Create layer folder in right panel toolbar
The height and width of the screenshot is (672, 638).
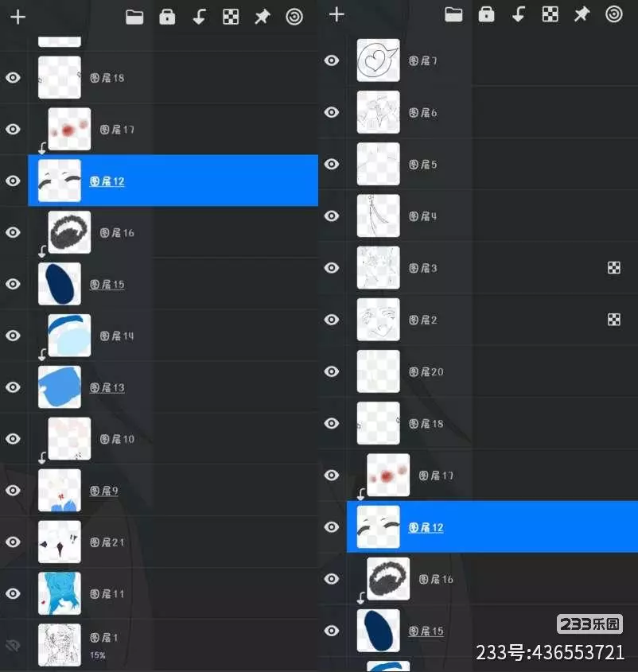click(453, 14)
